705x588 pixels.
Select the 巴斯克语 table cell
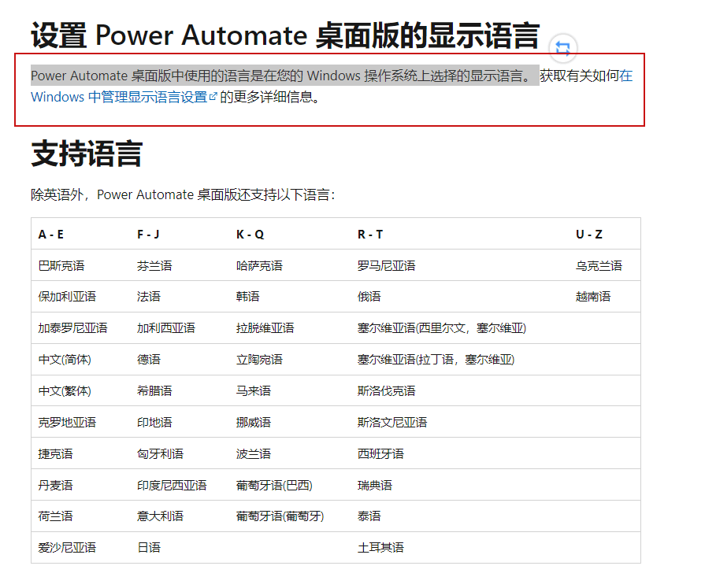click(x=61, y=265)
